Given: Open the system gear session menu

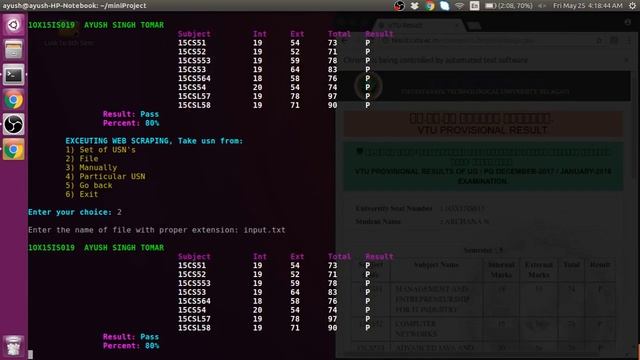Looking at the screenshot, I should click(x=632, y=6).
